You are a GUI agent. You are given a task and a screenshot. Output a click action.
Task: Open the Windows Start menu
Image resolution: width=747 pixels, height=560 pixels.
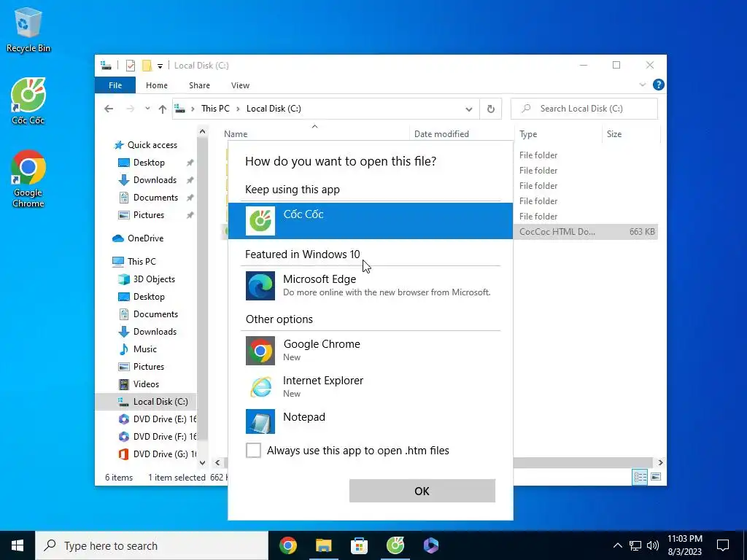tap(18, 545)
